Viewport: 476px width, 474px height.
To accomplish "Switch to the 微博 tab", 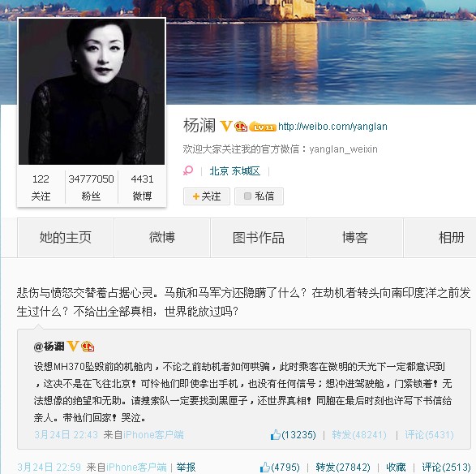I will [x=162, y=238].
